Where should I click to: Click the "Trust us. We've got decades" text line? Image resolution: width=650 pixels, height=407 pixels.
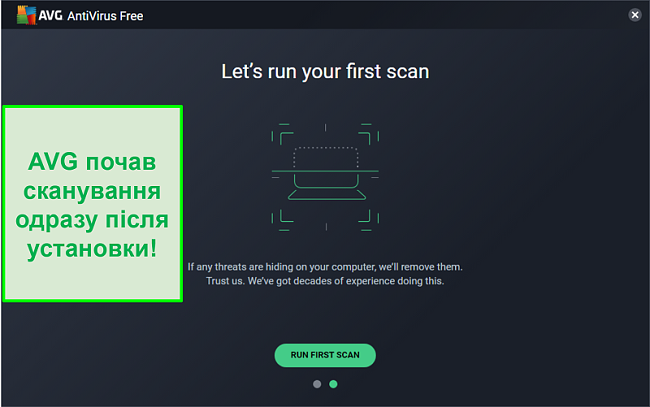[325, 281]
